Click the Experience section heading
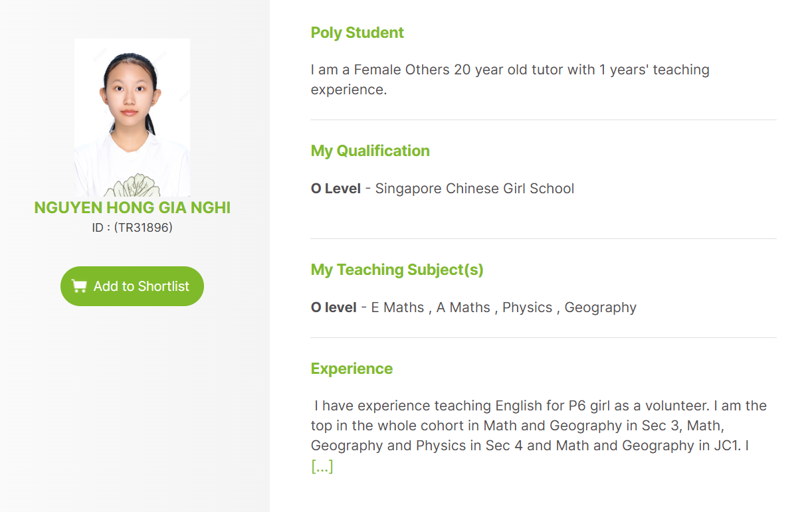The height and width of the screenshot is (512, 812). click(x=352, y=369)
